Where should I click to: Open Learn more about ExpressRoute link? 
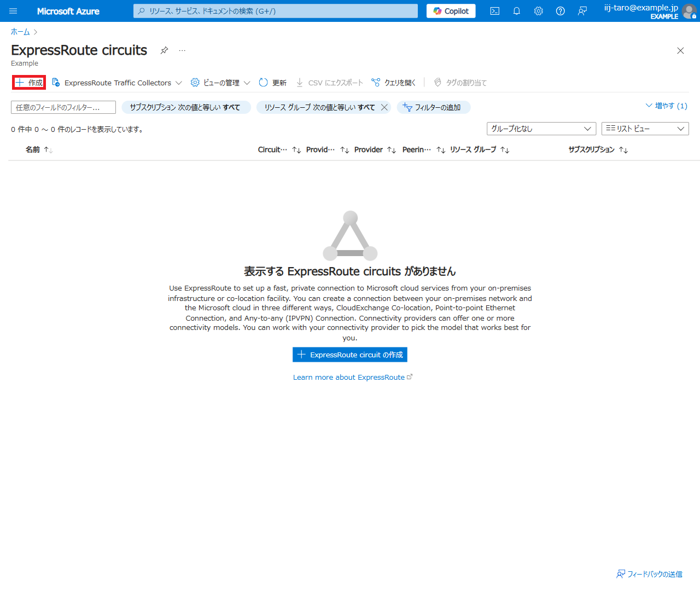[353, 377]
